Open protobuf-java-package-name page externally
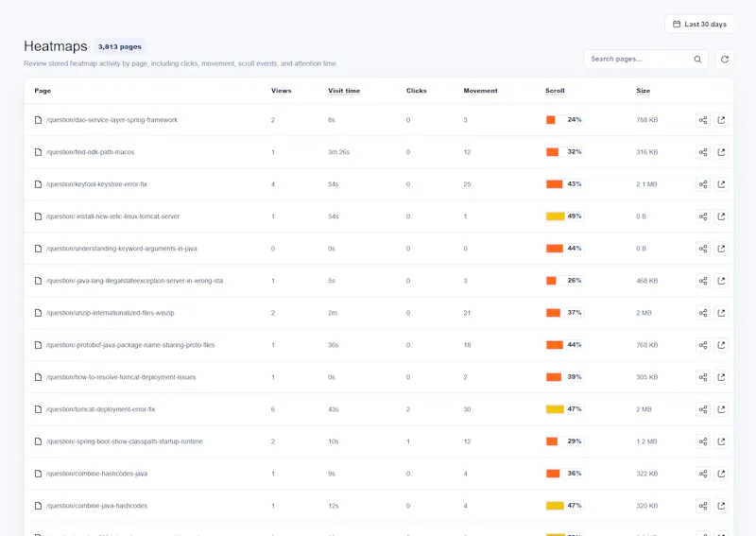This screenshot has height=536, width=756. (721, 345)
